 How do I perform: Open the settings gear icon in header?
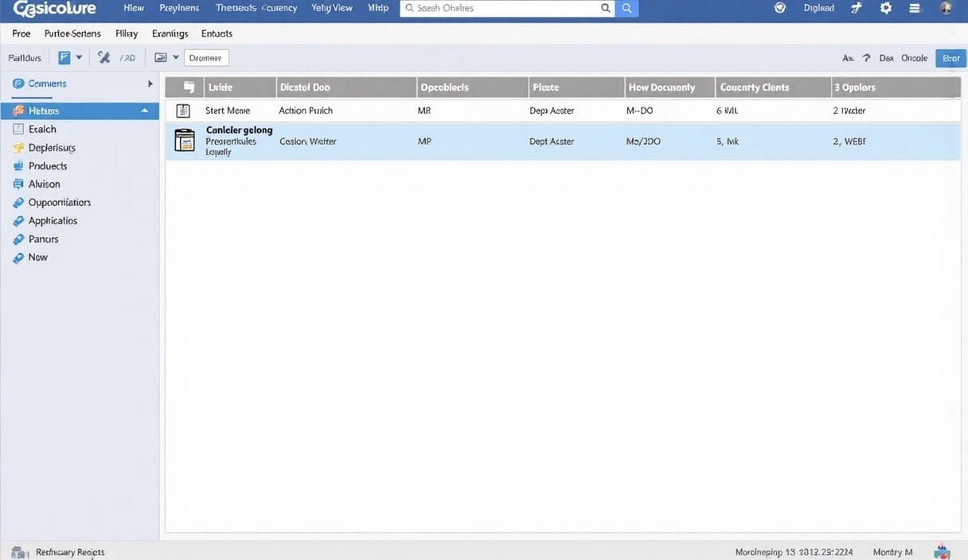(x=886, y=8)
